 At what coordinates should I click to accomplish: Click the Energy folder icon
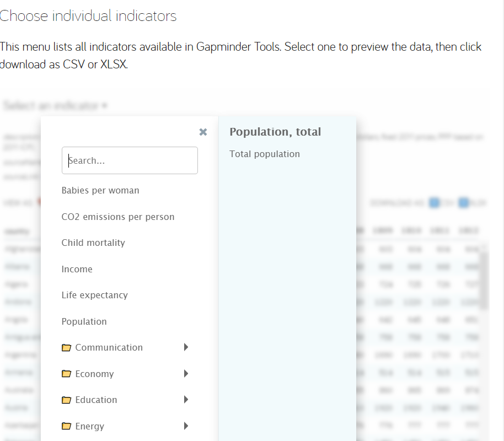coord(67,426)
